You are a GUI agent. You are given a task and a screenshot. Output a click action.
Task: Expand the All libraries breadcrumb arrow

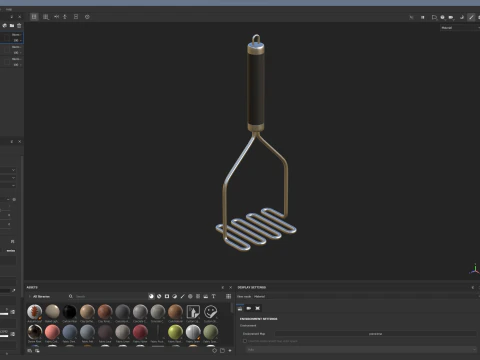[x=30, y=296]
